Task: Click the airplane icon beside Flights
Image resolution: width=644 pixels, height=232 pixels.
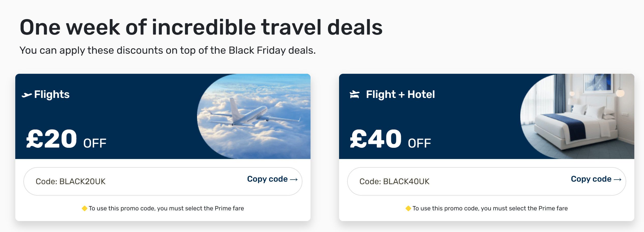Action: click(27, 95)
